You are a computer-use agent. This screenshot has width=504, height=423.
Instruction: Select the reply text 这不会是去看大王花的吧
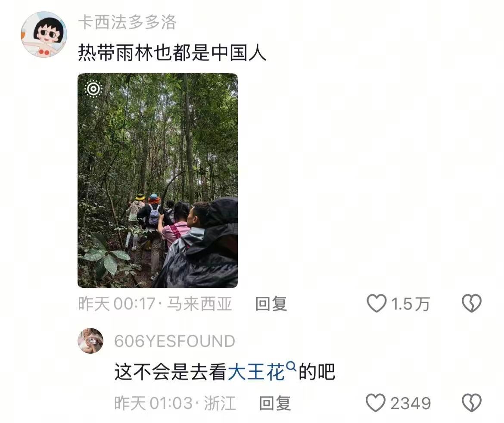pos(225,372)
